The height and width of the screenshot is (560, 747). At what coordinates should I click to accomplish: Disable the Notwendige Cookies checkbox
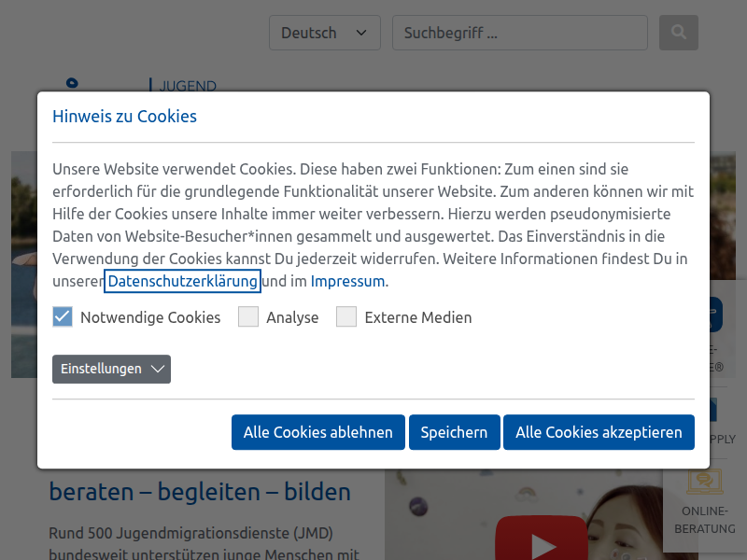(62, 316)
